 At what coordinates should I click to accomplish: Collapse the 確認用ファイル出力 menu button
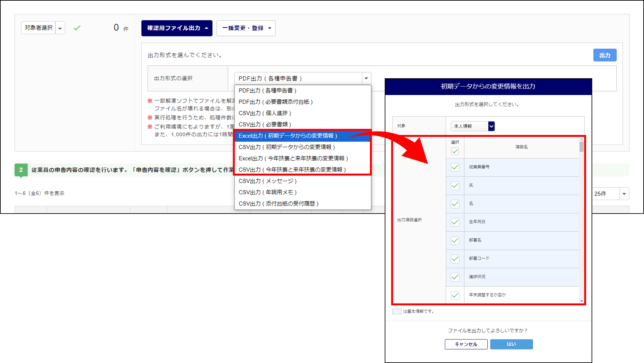point(177,28)
